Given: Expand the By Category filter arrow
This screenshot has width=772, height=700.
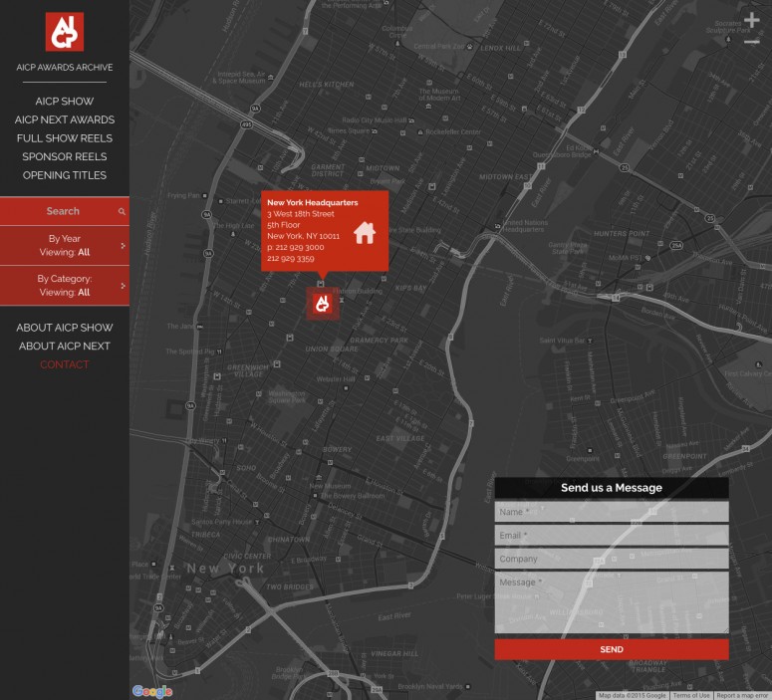Looking at the screenshot, I should click(124, 286).
